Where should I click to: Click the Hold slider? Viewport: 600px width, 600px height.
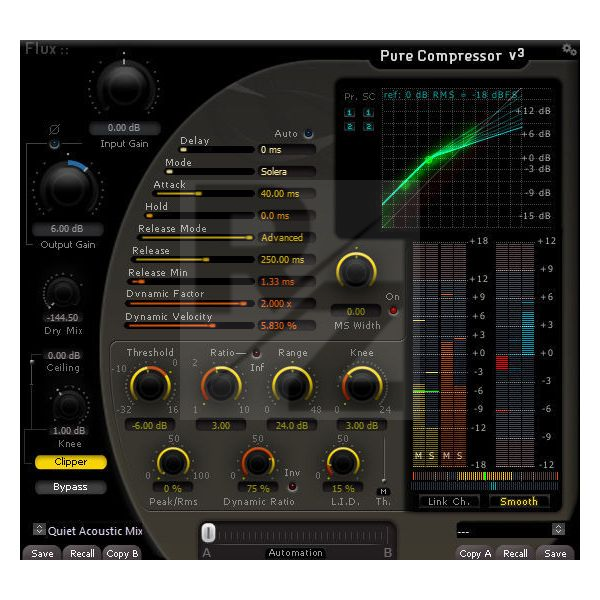200,216
